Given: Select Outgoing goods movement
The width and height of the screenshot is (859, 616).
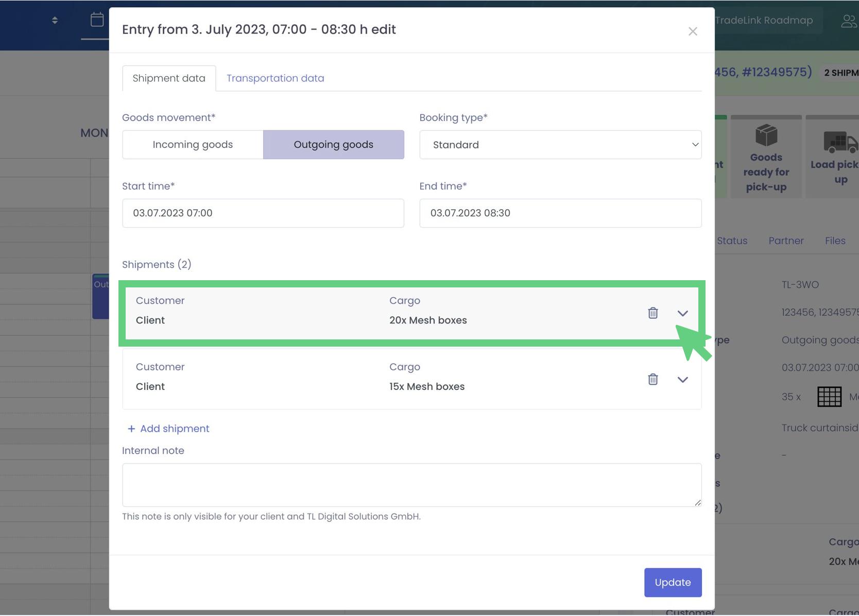Looking at the screenshot, I should [x=333, y=145].
